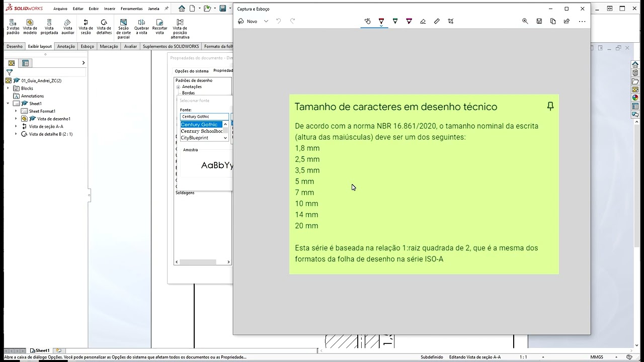Expand the Vista de desenho1 node
644x362 pixels.
pyautogui.click(x=16, y=119)
